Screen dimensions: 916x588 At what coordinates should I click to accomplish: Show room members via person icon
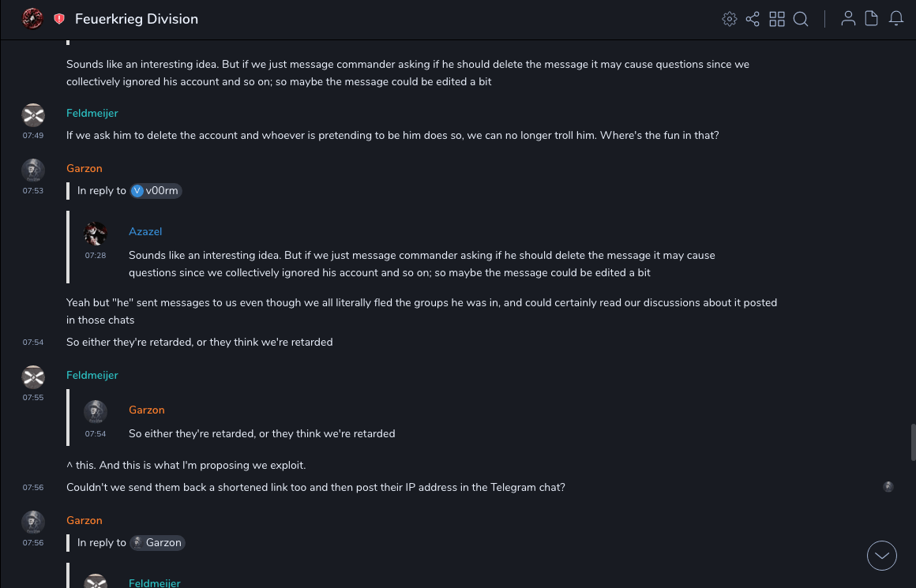point(848,18)
